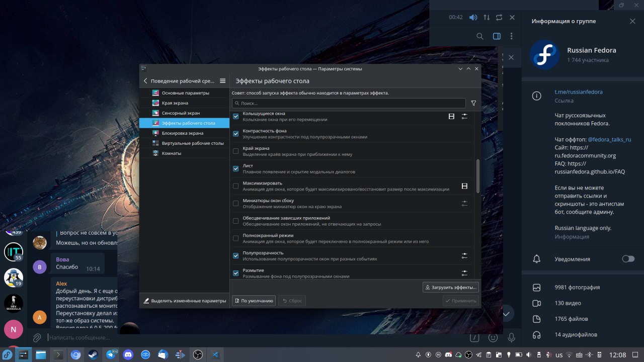Click the video preview icon for Колышущиеся окна
This screenshot has width=644, height=362.
tap(451, 116)
